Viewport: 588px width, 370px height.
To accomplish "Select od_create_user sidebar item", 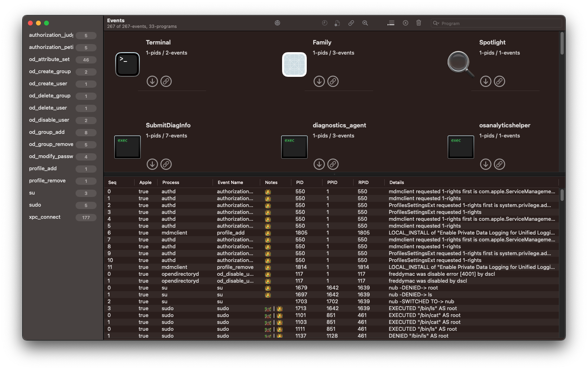I will (x=63, y=84).
